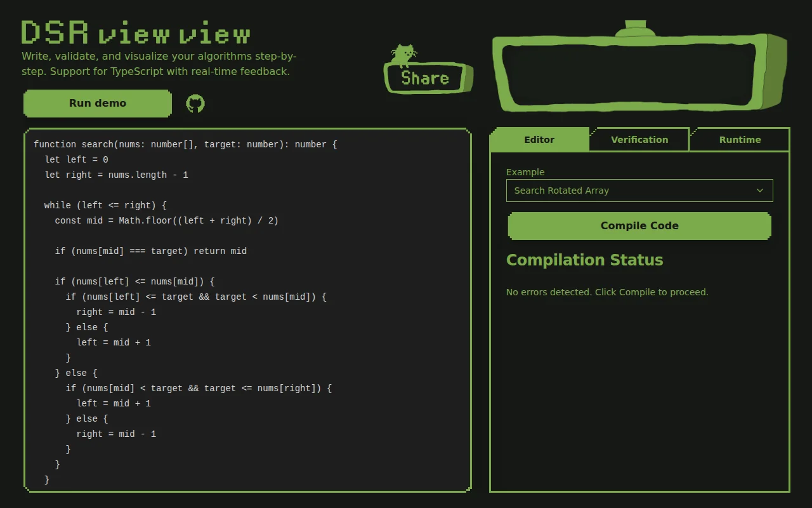Open the GitHub repository icon
The width and height of the screenshot is (812, 508).
tap(195, 104)
